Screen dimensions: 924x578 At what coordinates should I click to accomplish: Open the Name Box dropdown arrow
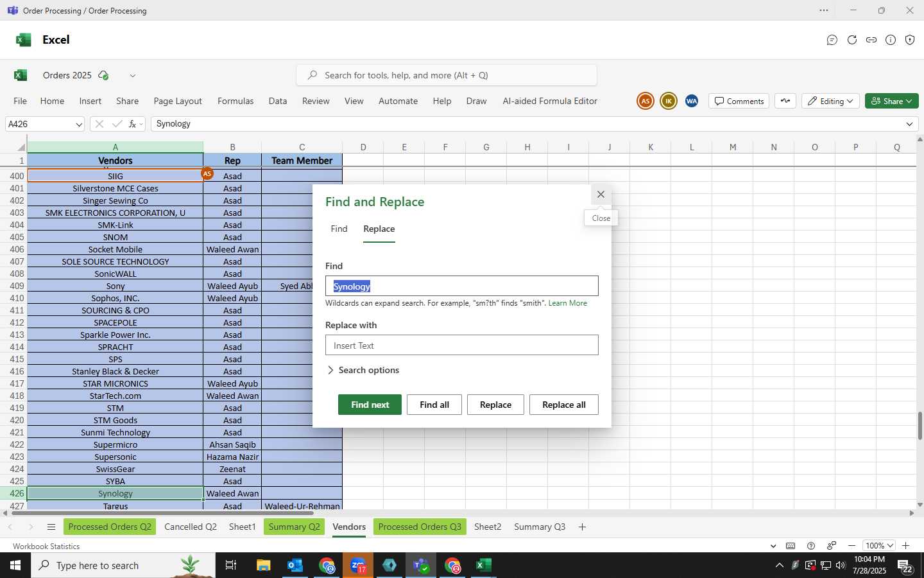tap(79, 125)
